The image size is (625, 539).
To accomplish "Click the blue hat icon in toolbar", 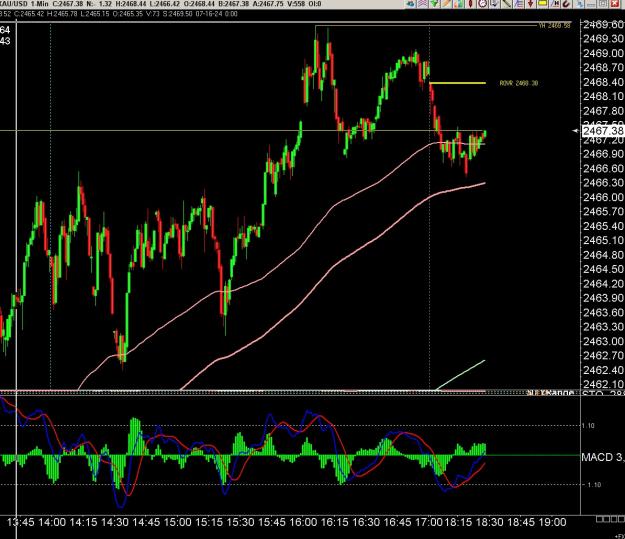I will click(x=411, y=4).
